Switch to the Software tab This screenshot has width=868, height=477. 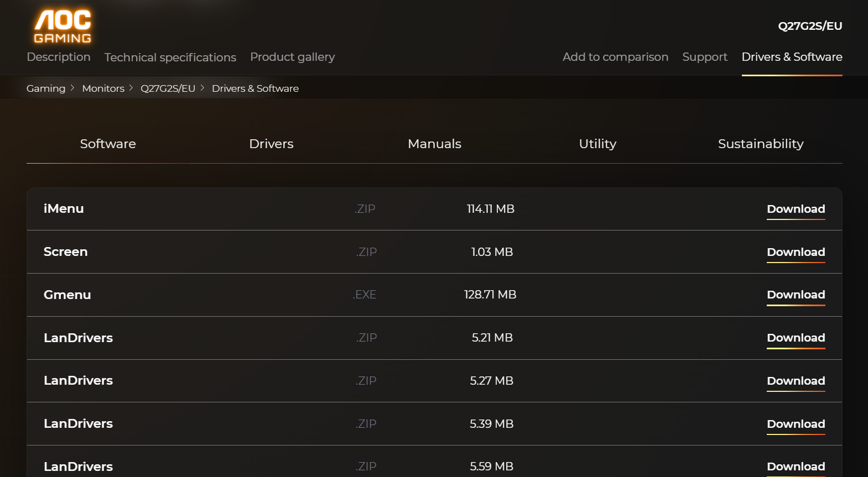[x=108, y=144]
